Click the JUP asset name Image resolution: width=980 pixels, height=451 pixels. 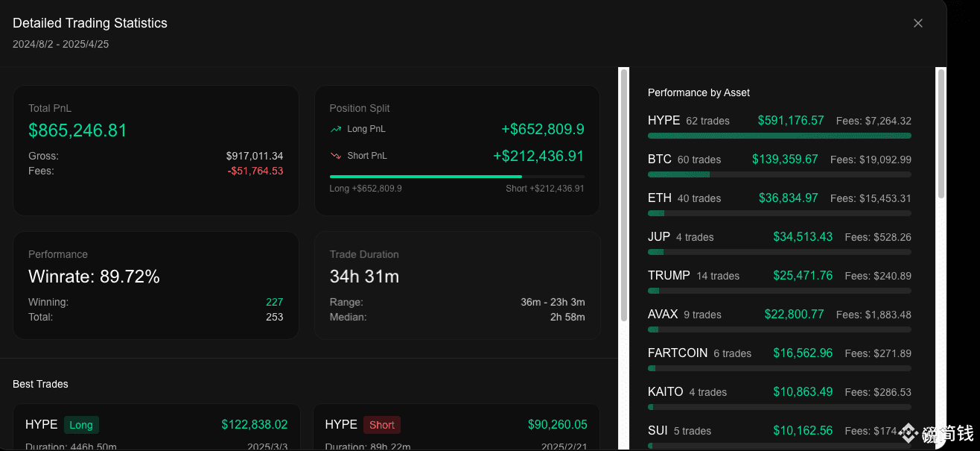pos(659,236)
